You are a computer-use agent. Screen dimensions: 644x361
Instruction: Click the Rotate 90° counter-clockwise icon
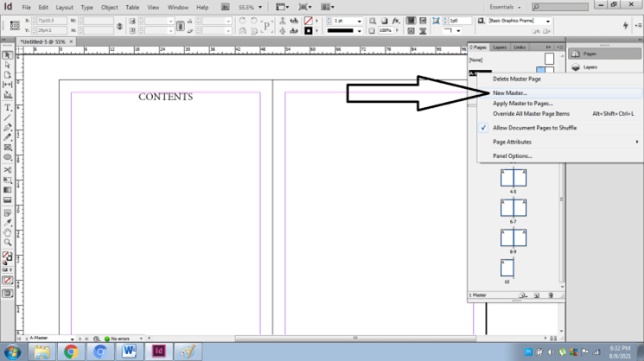click(254, 21)
